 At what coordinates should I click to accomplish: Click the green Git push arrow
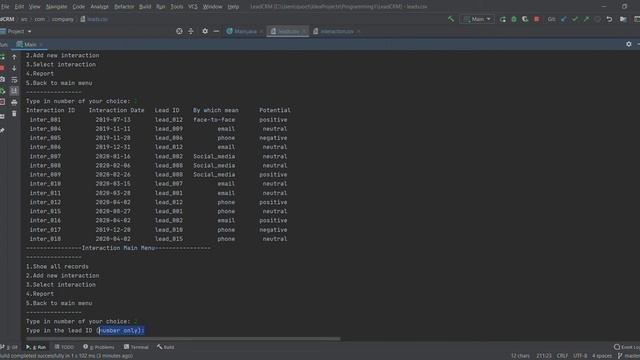pyautogui.click(x=587, y=19)
